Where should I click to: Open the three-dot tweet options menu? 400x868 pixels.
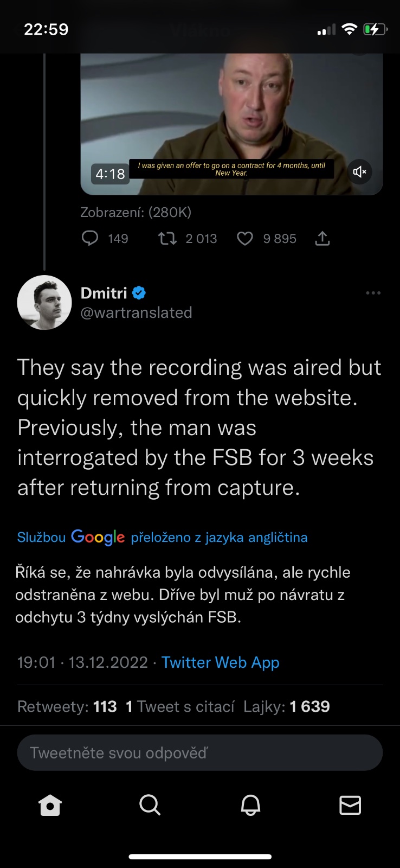click(373, 293)
